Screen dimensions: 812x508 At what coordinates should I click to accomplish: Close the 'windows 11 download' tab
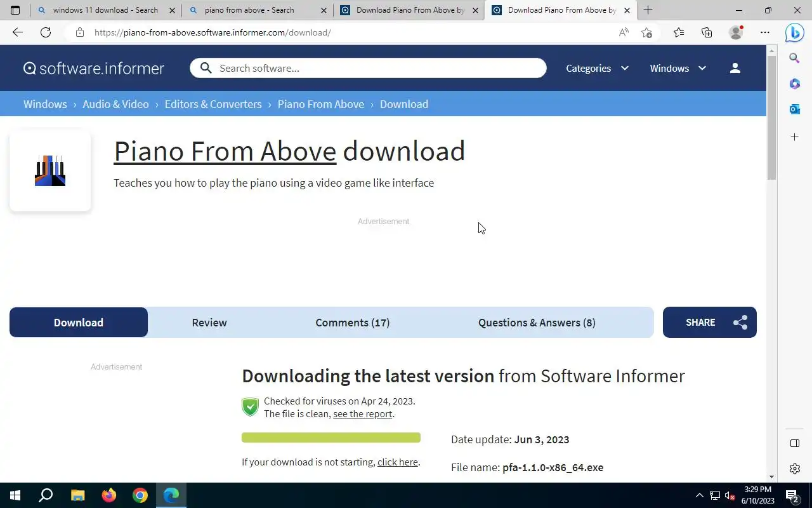click(x=172, y=10)
